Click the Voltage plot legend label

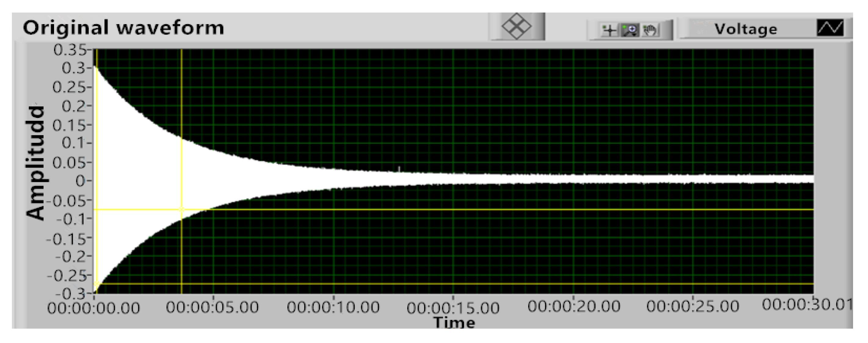coord(745,29)
